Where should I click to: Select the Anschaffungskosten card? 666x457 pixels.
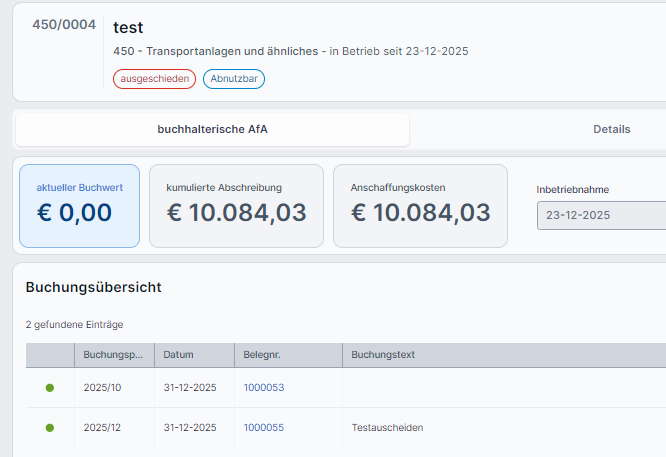point(420,205)
